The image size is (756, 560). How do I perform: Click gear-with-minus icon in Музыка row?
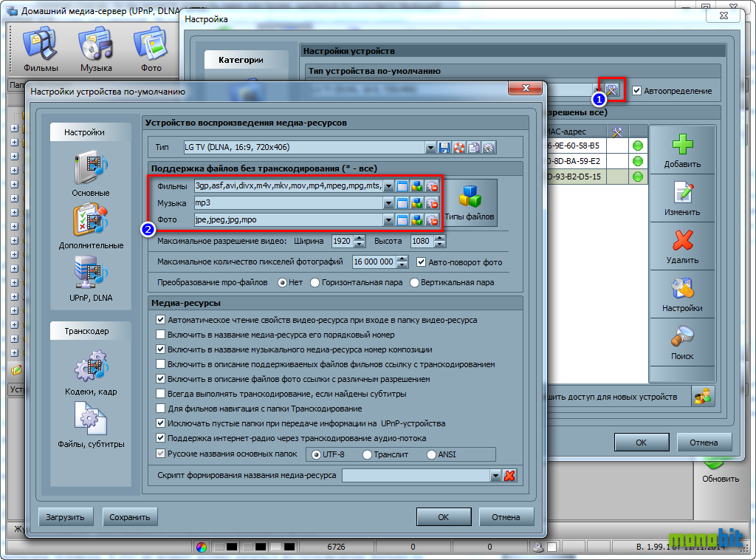click(432, 203)
